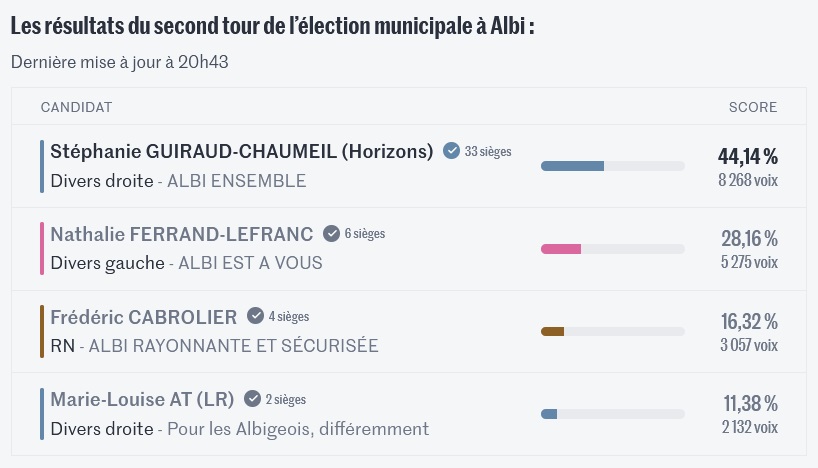
Task: Click the brown 16,32 % progress bar
Action: (612, 331)
